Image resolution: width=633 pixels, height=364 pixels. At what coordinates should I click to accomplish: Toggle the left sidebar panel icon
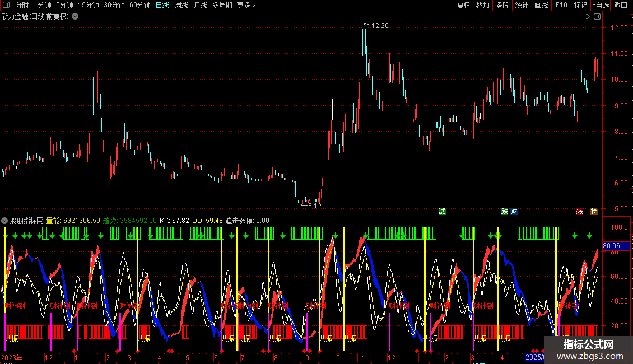coord(6,5)
